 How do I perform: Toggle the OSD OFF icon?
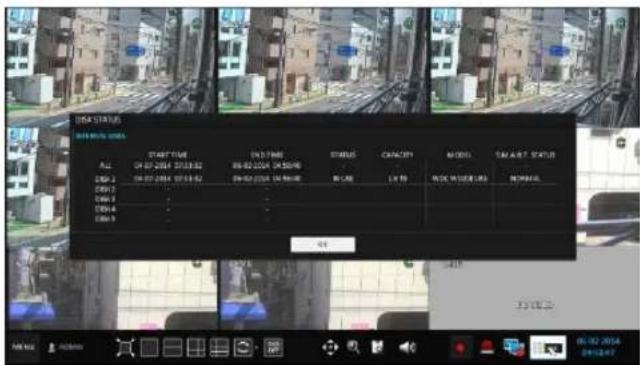click(x=273, y=348)
